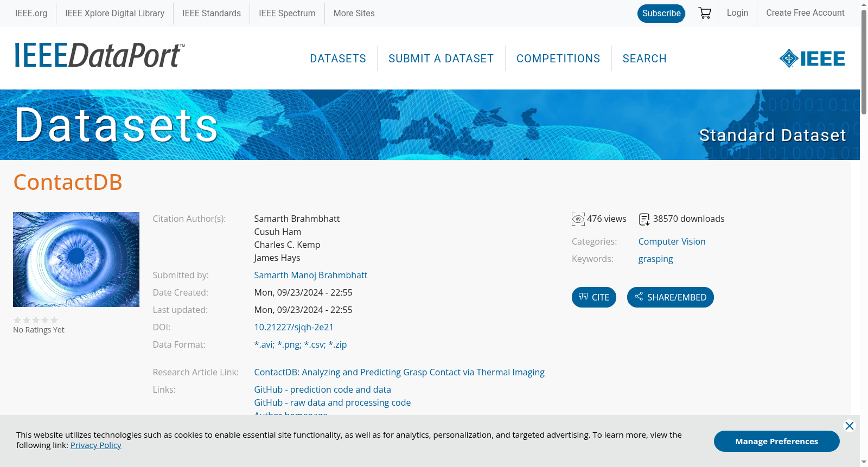This screenshot has height=467, width=868.
Task: Click the data format link *.avi; *.png; *.csv; *.zip
Action: (301, 344)
